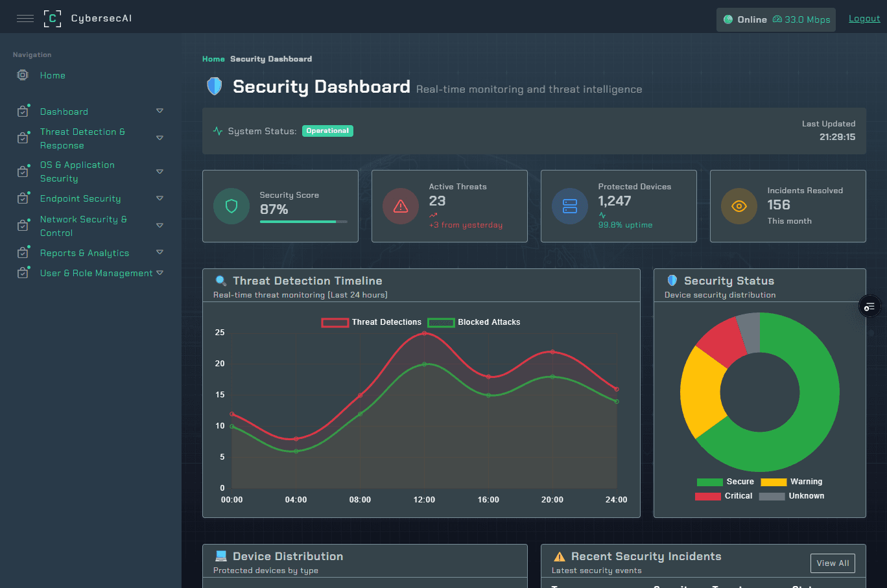The height and width of the screenshot is (588, 887).
Task: Click the Critical red legend swatch
Action: (x=708, y=496)
